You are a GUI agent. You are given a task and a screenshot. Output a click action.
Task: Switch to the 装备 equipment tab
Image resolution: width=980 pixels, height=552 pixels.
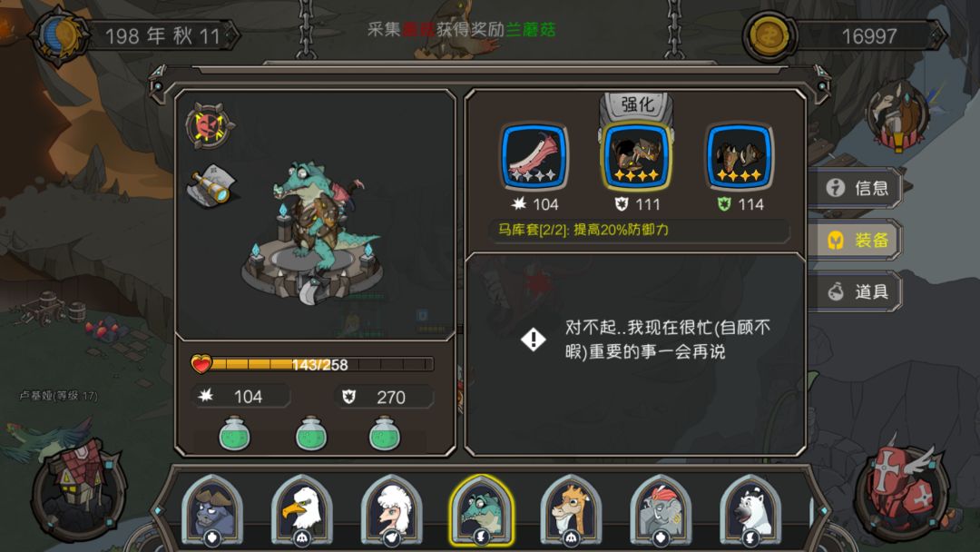[x=857, y=240]
